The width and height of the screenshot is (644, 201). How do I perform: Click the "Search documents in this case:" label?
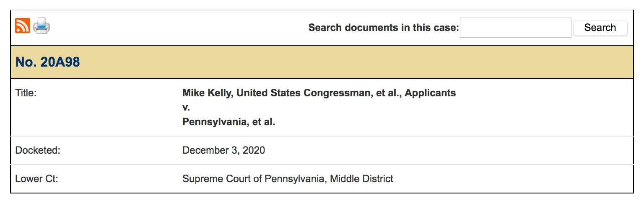coord(383,28)
